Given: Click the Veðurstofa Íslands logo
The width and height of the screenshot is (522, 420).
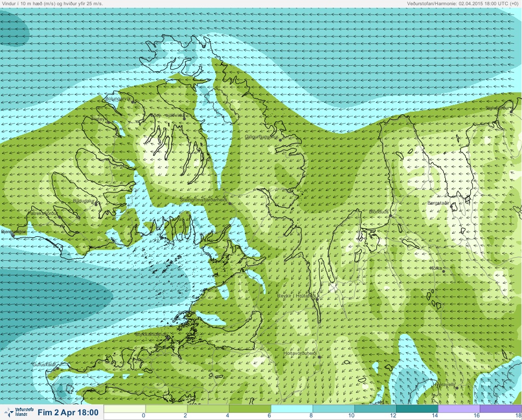Looking at the screenshot, I should [x=19, y=412].
